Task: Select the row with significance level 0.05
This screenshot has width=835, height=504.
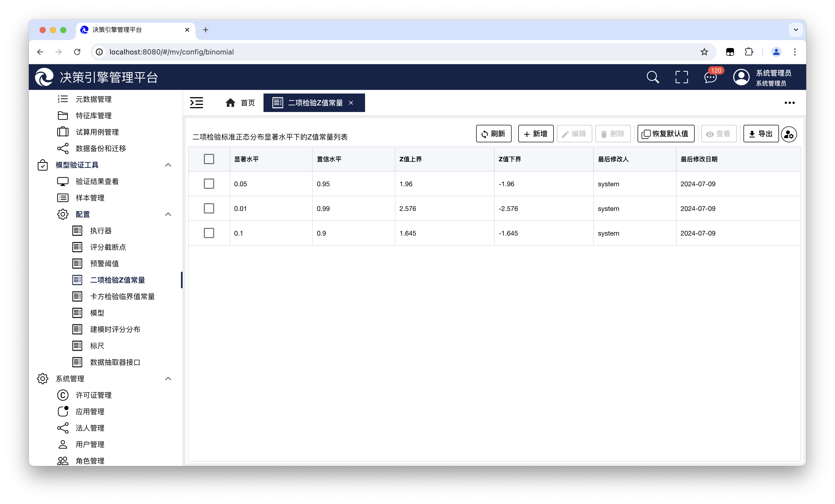Action: [x=209, y=184]
